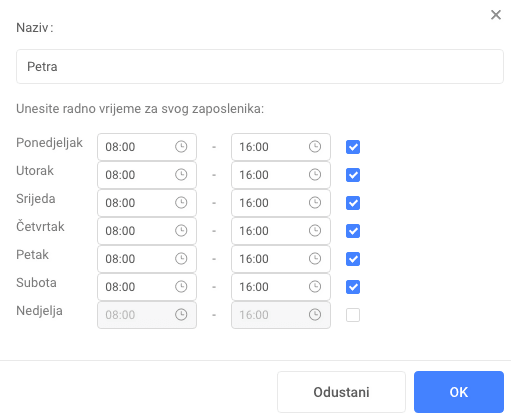Image resolution: width=511 pixels, height=418 pixels.
Task: Click the Naziv field containing Petra
Action: pyautogui.click(x=260, y=67)
